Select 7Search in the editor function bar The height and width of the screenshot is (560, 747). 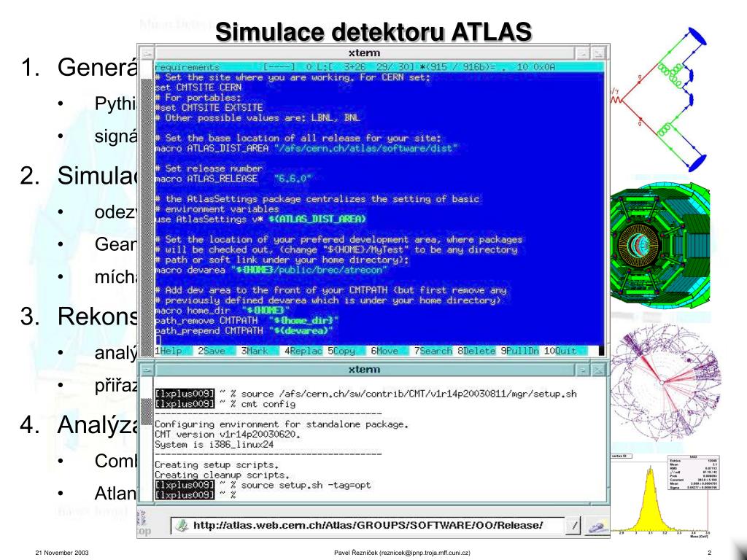coord(433,351)
